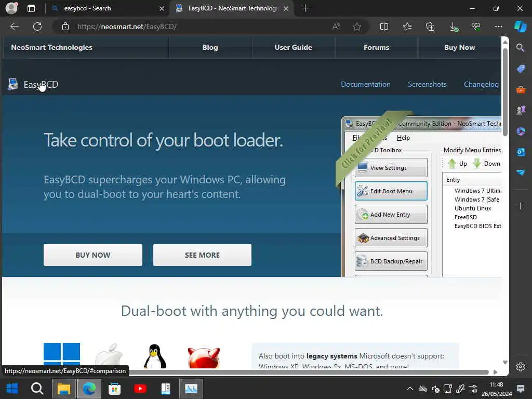This screenshot has height=399, width=532.
Task: Click the address bar URL
Action: coord(127,26)
